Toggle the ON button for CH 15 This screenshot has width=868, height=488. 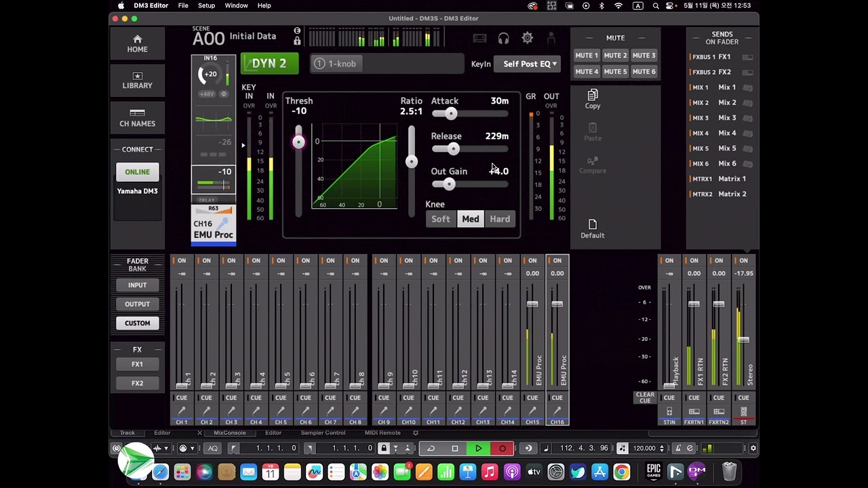tap(532, 260)
